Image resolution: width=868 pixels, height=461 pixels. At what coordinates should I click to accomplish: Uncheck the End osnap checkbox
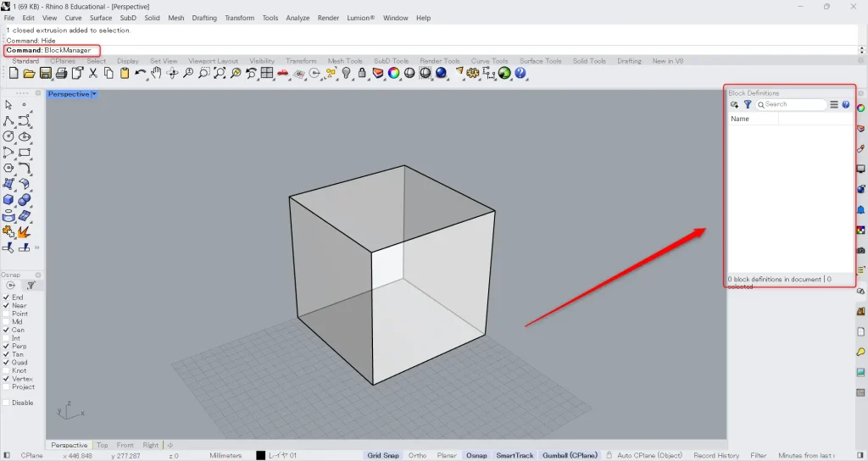coord(7,297)
